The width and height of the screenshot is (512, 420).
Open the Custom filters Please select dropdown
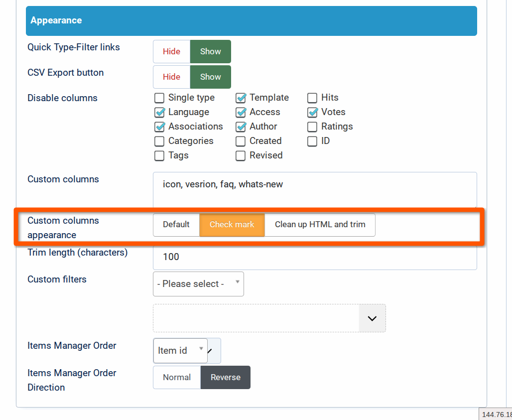point(198,283)
